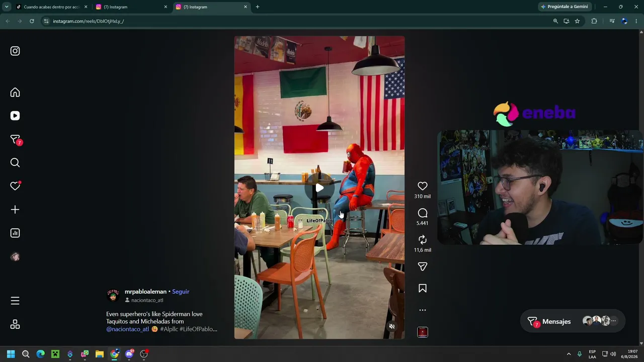Open Instagram search from the sidebar
The image size is (644, 362).
click(x=15, y=162)
